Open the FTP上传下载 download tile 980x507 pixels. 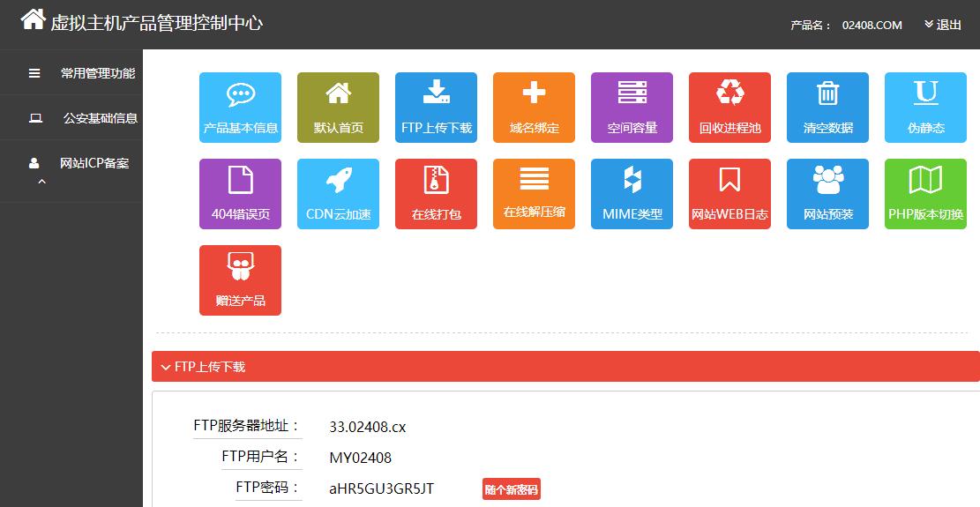[x=437, y=108]
